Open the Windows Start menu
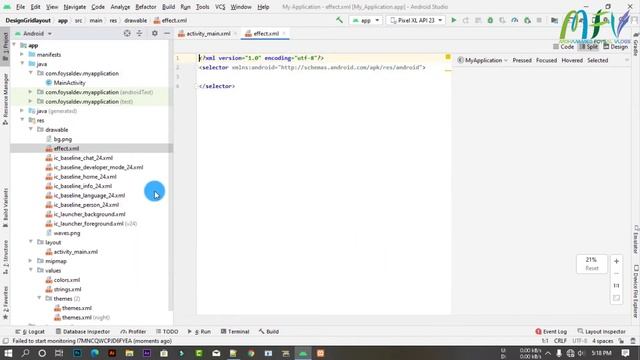640x360 pixels. [8, 353]
